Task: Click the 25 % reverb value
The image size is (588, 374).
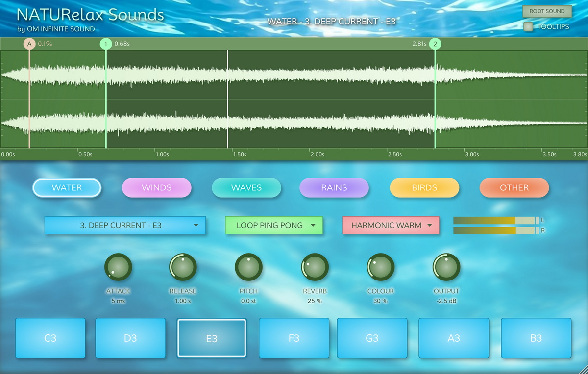Action: click(315, 301)
